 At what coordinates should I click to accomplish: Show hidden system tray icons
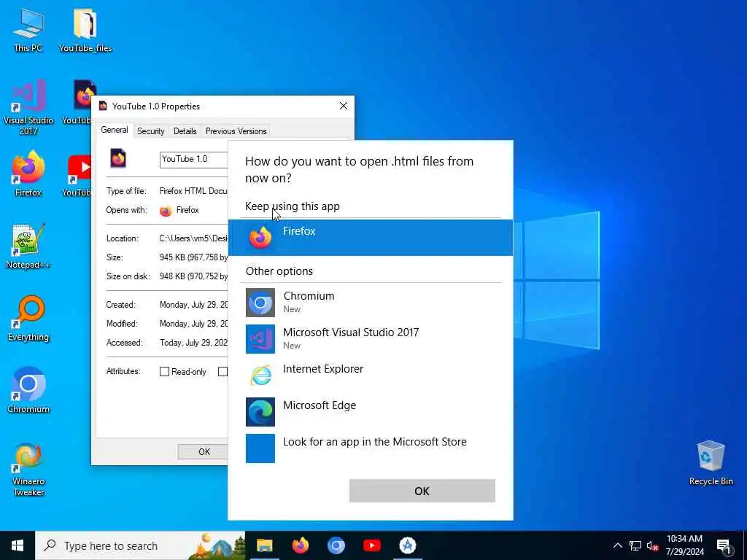[617, 545]
